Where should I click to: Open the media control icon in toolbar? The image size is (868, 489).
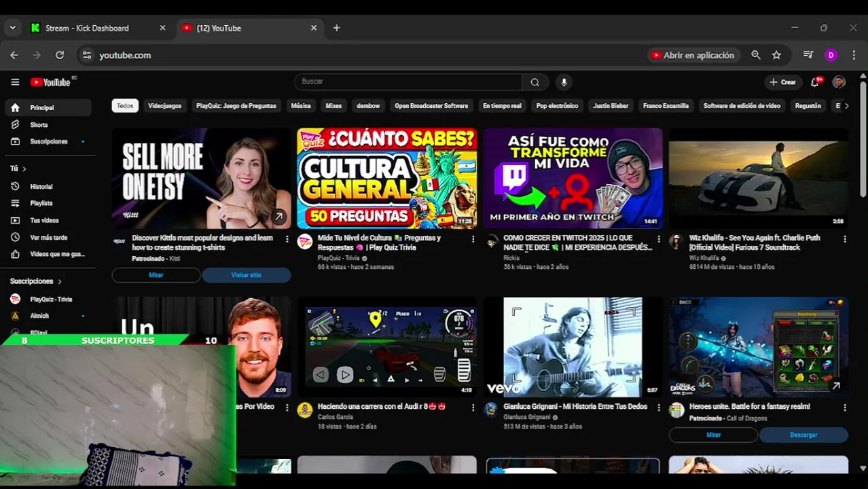pyautogui.click(x=808, y=55)
